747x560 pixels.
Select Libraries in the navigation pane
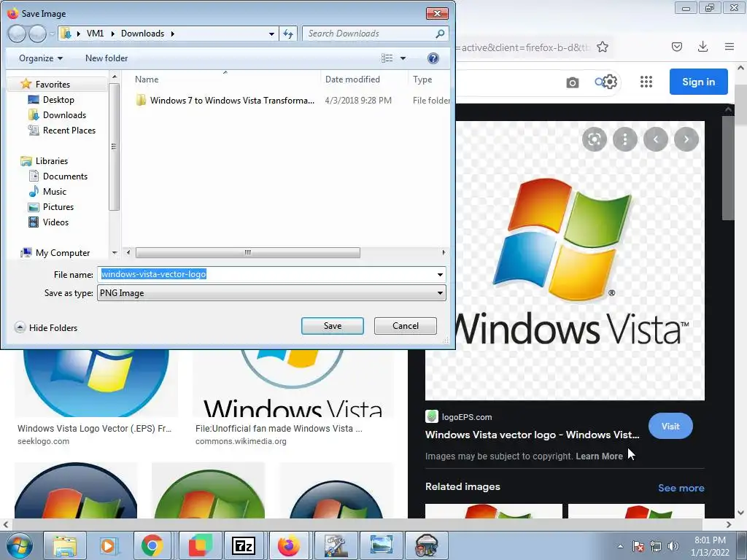[x=52, y=161]
